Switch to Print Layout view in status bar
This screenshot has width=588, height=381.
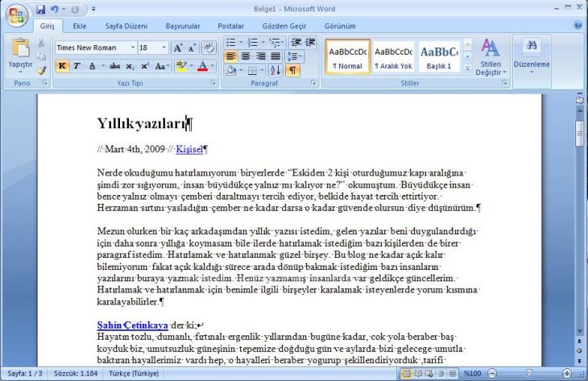click(x=406, y=374)
